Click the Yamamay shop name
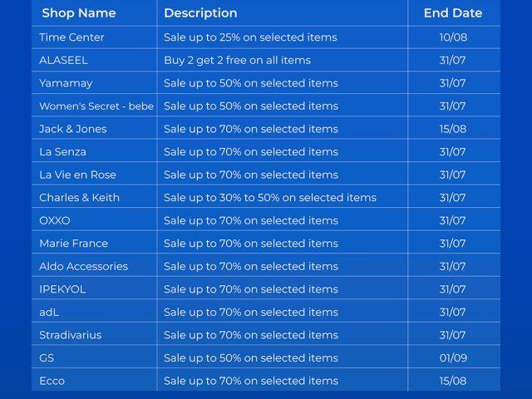Viewport: 532px width, 399px height. coord(66,83)
